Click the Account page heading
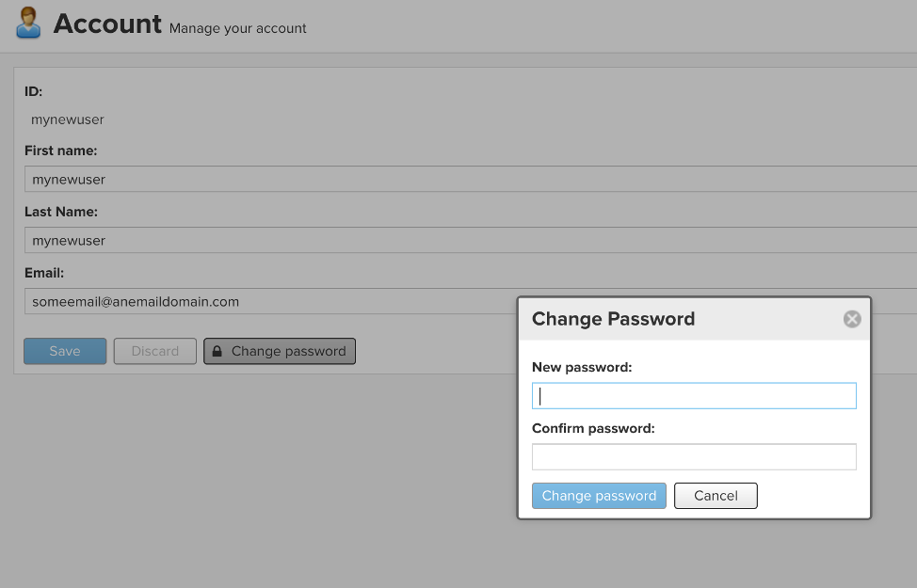 (107, 24)
